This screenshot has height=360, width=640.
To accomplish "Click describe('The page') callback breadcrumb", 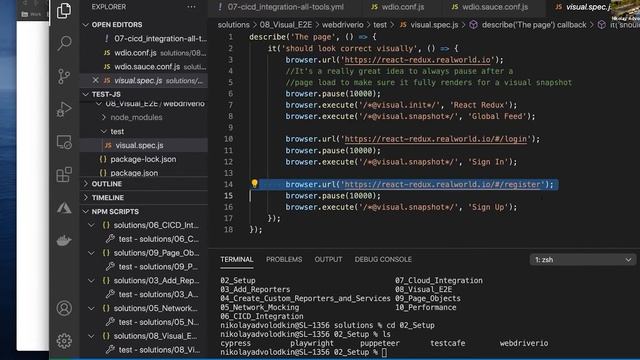I will click(533, 25).
